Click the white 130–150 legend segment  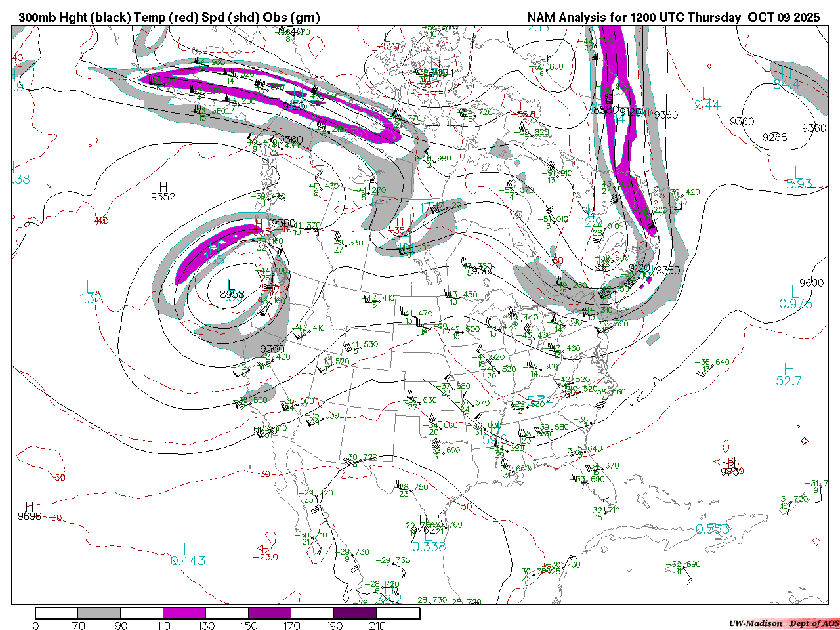point(227,613)
